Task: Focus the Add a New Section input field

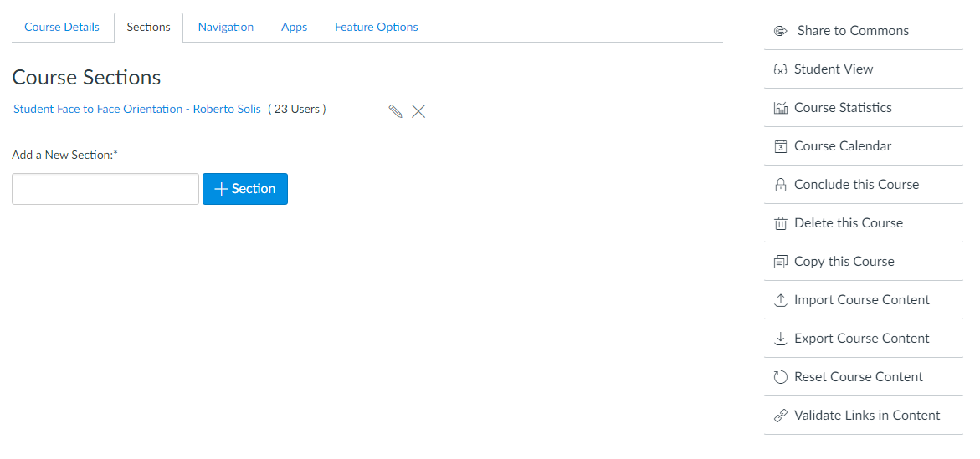Action: click(105, 189)
